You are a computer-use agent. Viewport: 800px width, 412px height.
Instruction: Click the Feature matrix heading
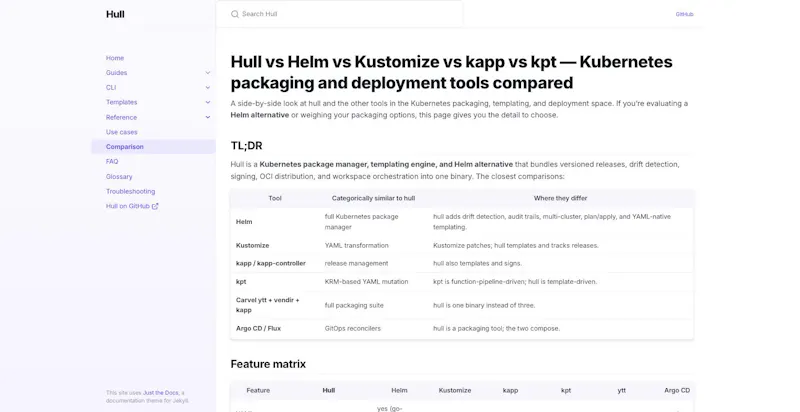268,364
